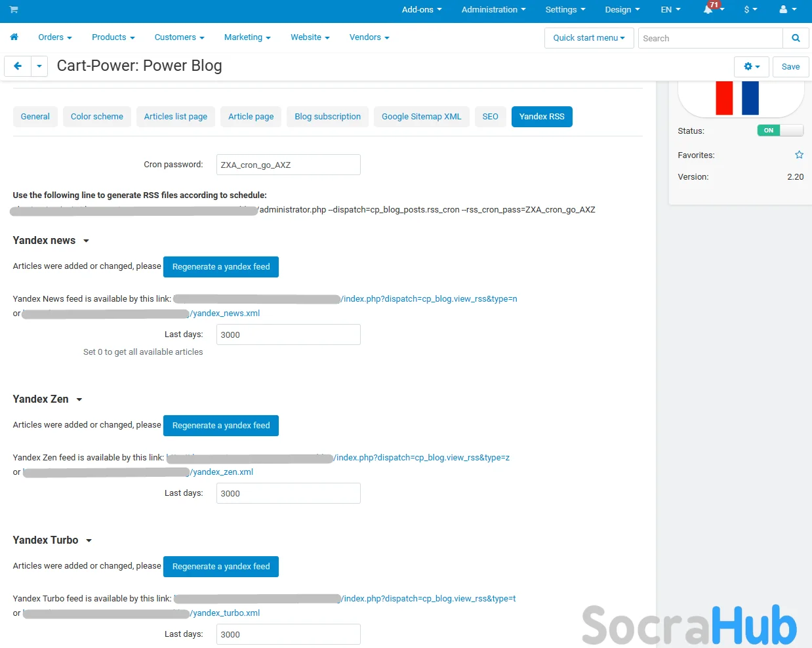Focus Yandex news Last days field

click(289, 334)
